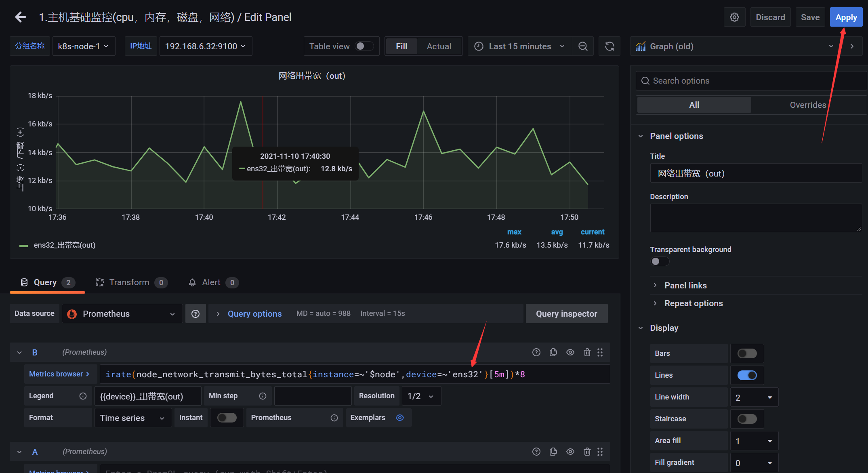868x473 pixels.
Task: Open Metrics browser for query B
Action: tap(60, 374)
